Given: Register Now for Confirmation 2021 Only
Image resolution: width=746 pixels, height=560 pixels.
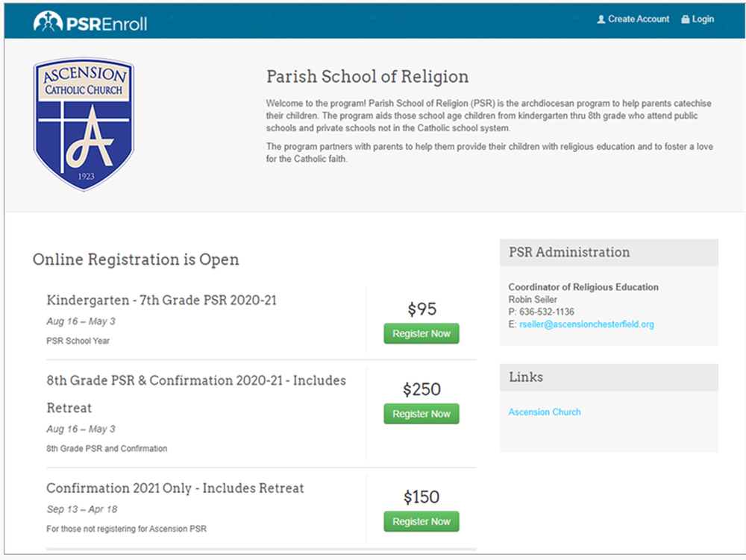Looking at the screenshot, I should [421, 521].
